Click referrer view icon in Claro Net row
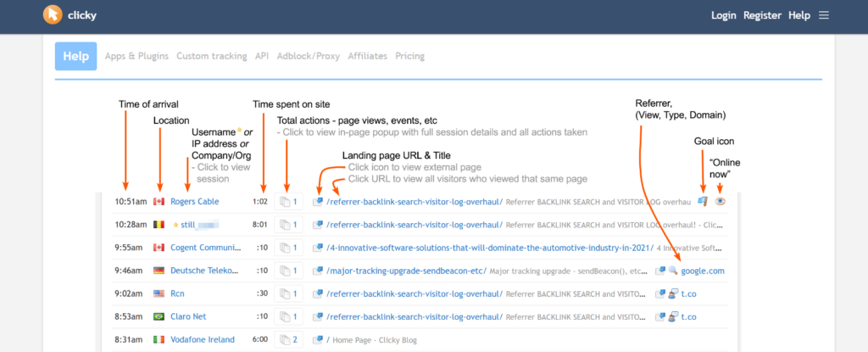The image size is (868, 352). (x=660, y=317)
